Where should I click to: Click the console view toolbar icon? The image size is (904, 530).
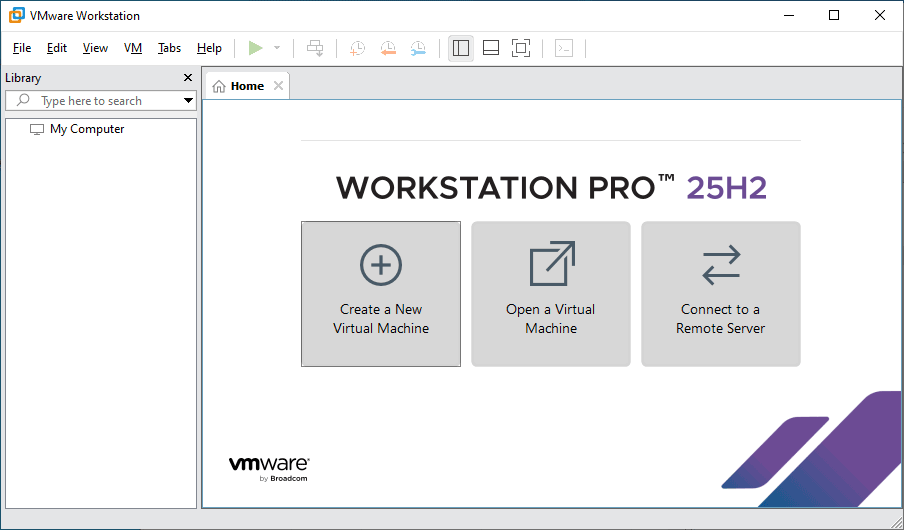564,48
